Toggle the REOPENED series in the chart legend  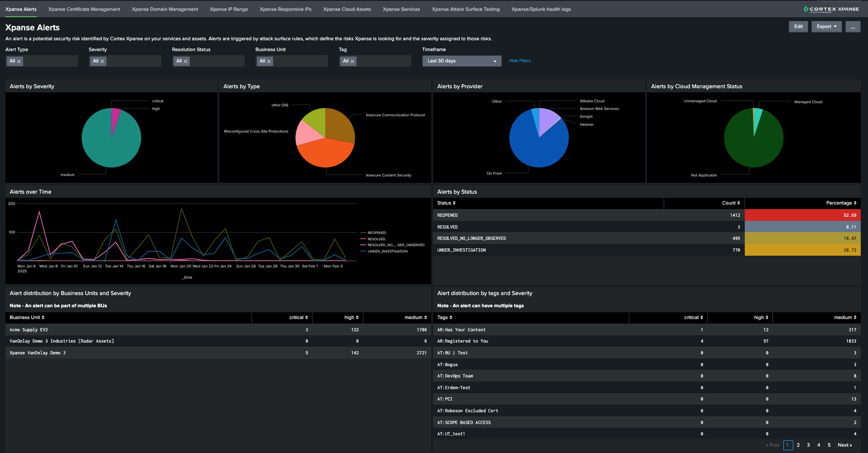pos(373,233)
